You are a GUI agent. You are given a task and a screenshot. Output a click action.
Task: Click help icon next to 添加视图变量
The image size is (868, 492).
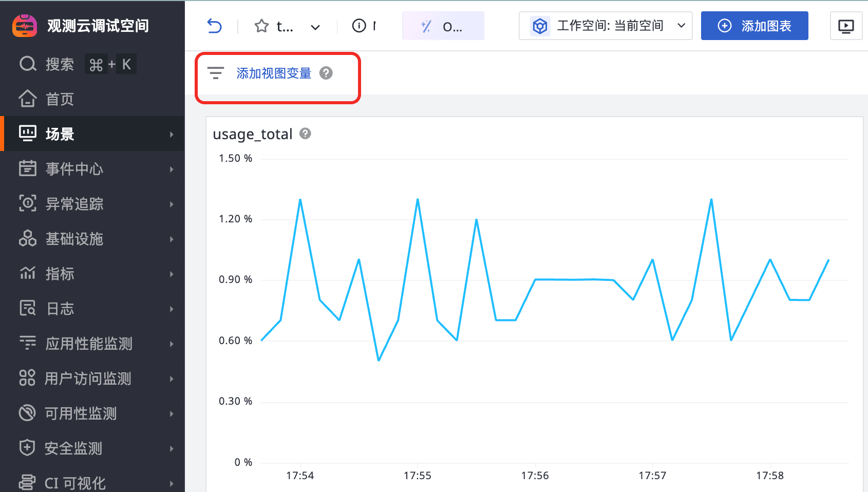pos(326,73)
